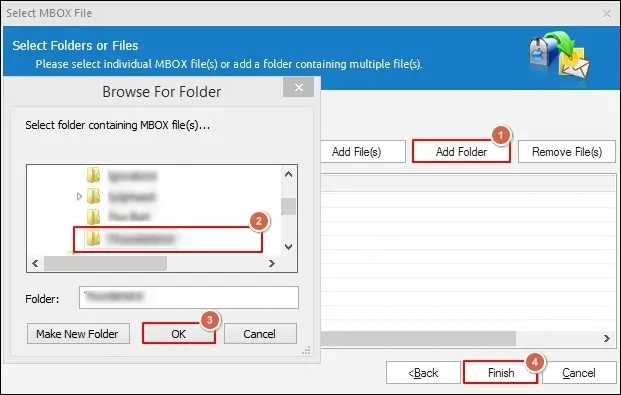Select the second folder beside expand arrow
Image resolution: width=621 pixels, height=395 pixels.
point(121,196)
